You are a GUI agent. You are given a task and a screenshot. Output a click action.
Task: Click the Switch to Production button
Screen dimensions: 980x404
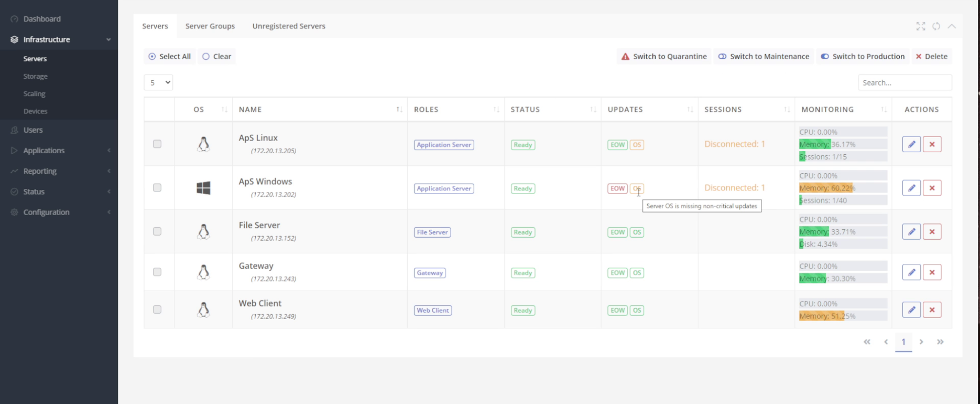(x=863, y=57)
